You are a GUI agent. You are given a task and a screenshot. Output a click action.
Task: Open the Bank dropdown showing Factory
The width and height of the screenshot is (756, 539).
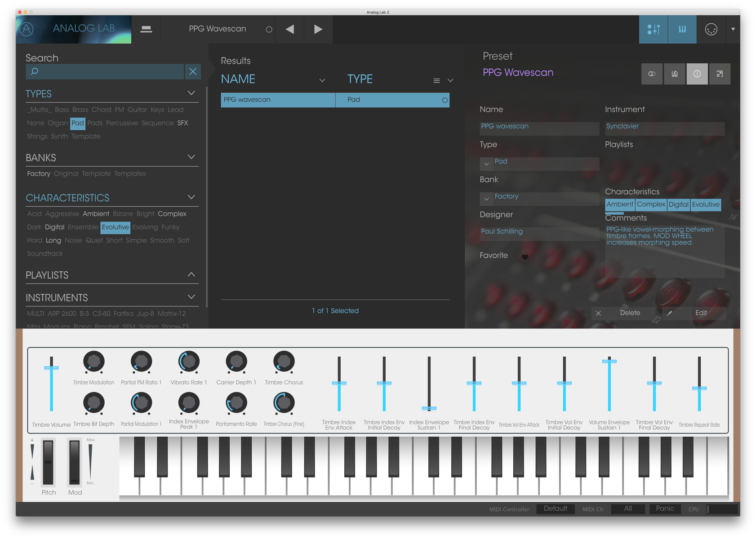click(x=486, y=199)
